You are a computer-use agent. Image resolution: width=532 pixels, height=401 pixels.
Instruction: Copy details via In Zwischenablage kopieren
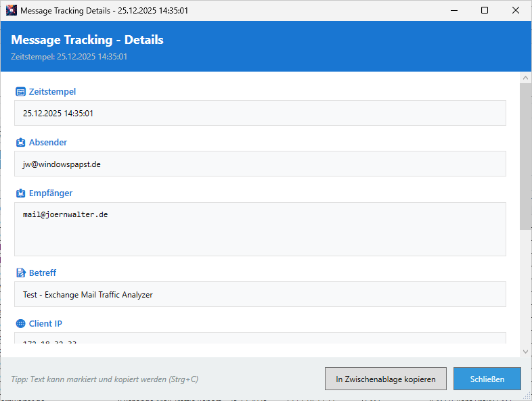385,379
